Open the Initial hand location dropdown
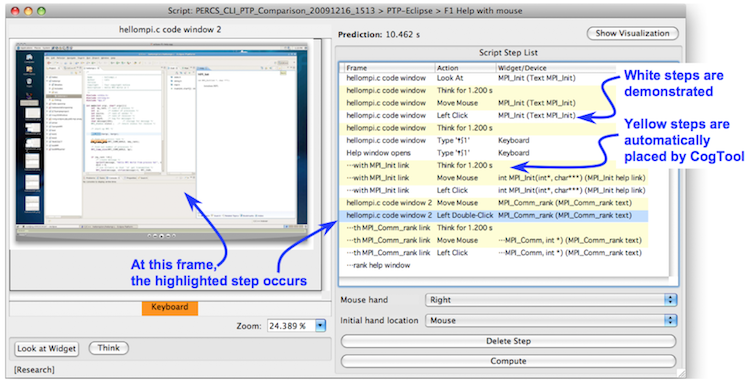This screenshot has height=381, width=756. tap(551, 320)
